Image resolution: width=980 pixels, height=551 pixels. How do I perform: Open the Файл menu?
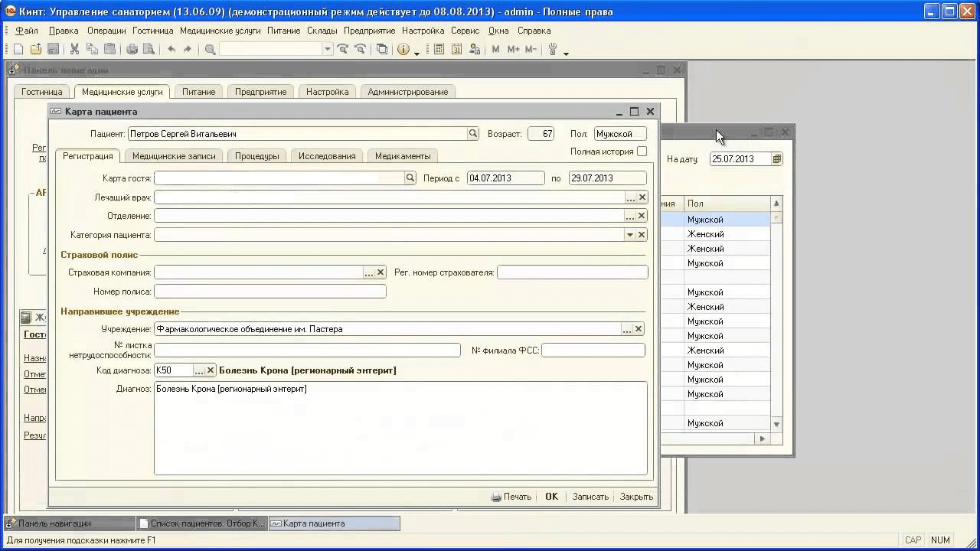pyautogui.click(x=26, y=31)
